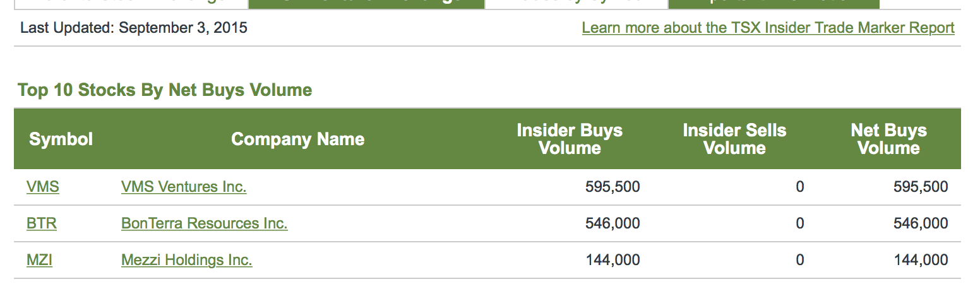Click VMS Ventures' insider buys volume cell
The width and height of the screenshot is (980, 284).
[x=612, y=187]
